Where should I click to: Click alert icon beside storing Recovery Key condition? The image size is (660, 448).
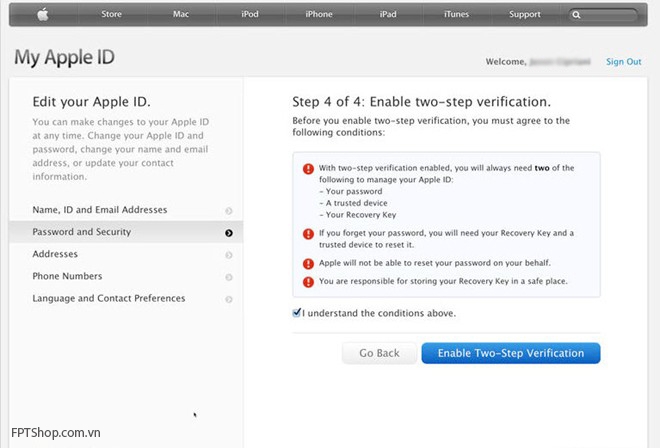pos(308,282)
